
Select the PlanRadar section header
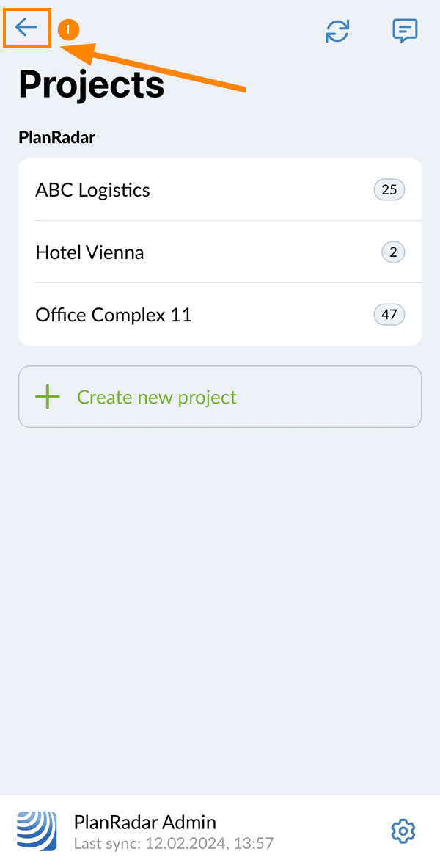(56, 137)
